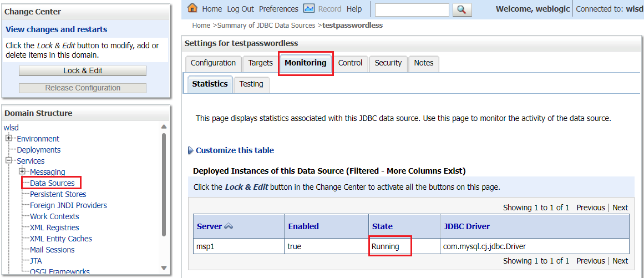Switch to the Monitoring tab
Screen dimensions: 644x278
(x=305, y=63)
